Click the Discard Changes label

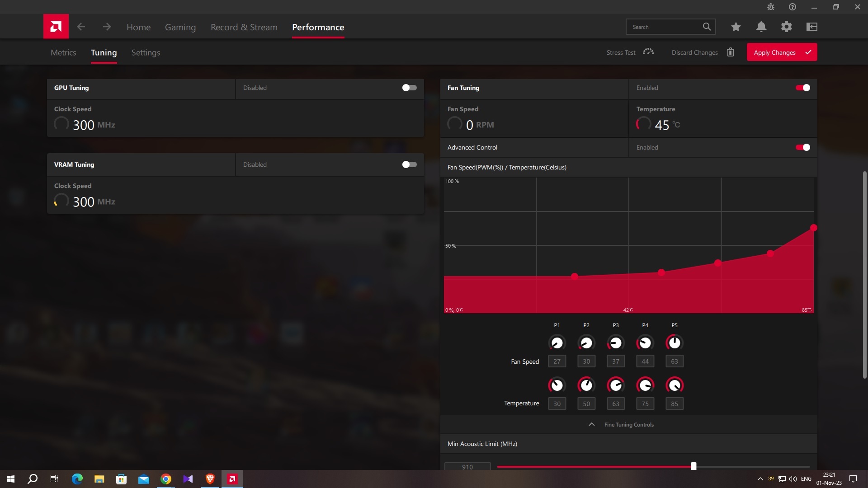point(694,52)
